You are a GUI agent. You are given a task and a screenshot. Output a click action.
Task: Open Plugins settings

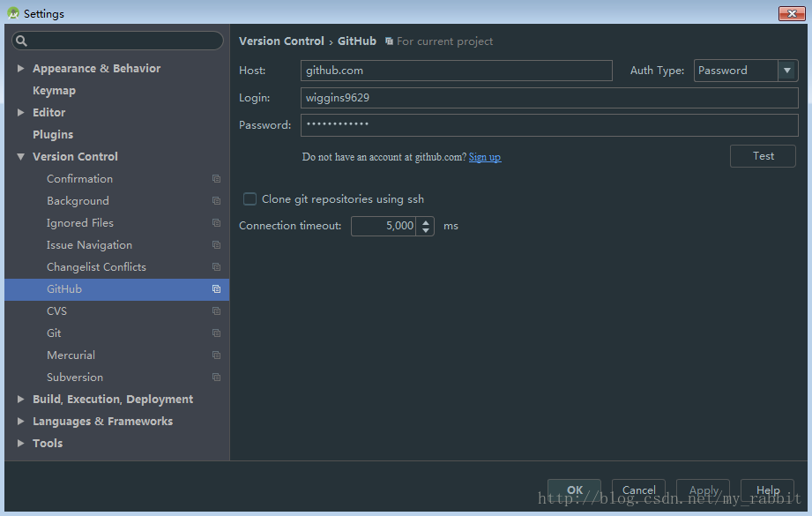pos(53,135)
